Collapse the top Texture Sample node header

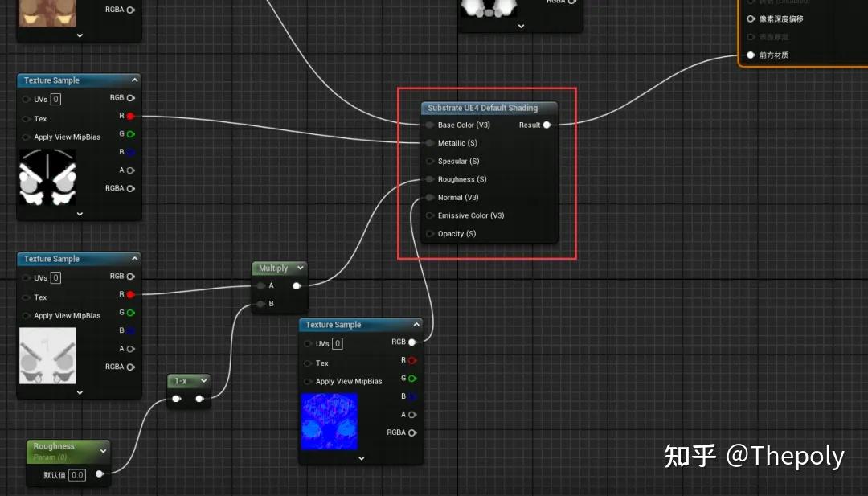pos(137,80)
